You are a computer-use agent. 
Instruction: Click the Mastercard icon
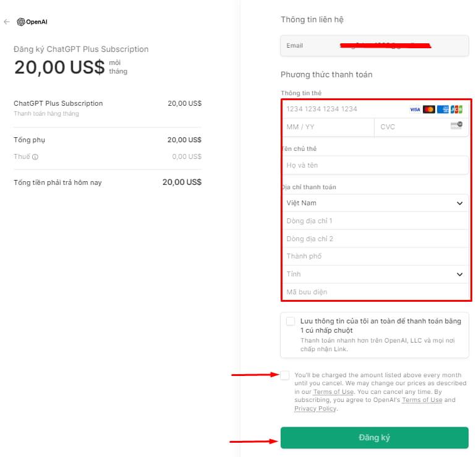click(429, 109)
